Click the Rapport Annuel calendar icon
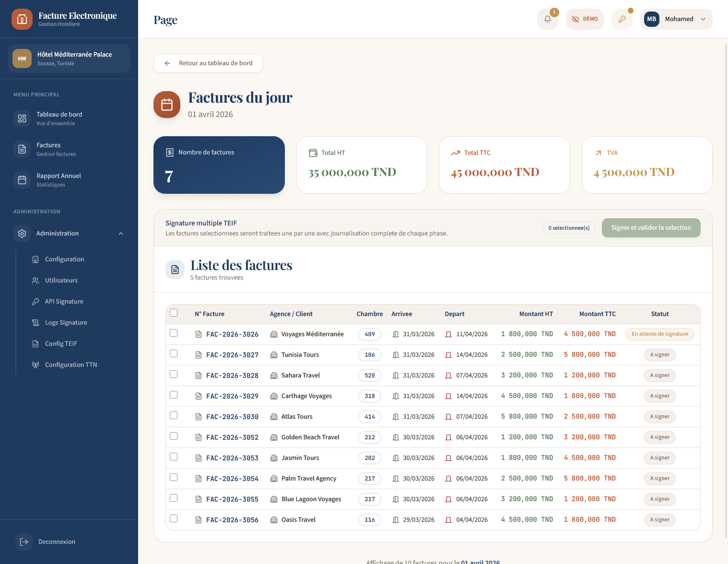 point(22,180)
